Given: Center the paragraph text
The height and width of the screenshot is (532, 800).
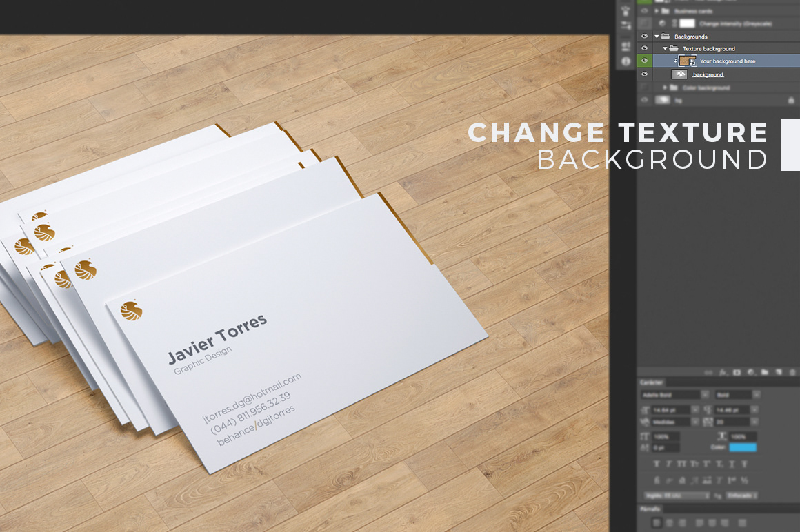Looking at the screenshot, I should (669, 523).
